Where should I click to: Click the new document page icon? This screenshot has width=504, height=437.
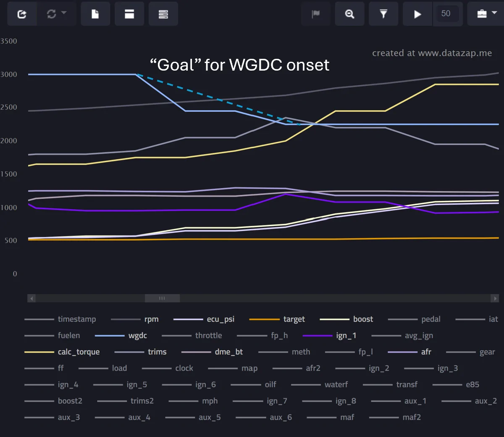(x=95, y=14)
